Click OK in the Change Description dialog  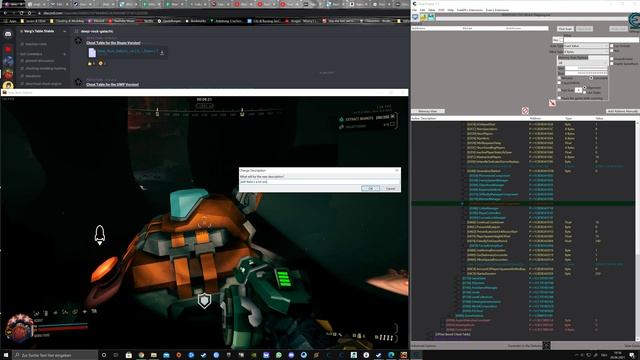(370, 189)
